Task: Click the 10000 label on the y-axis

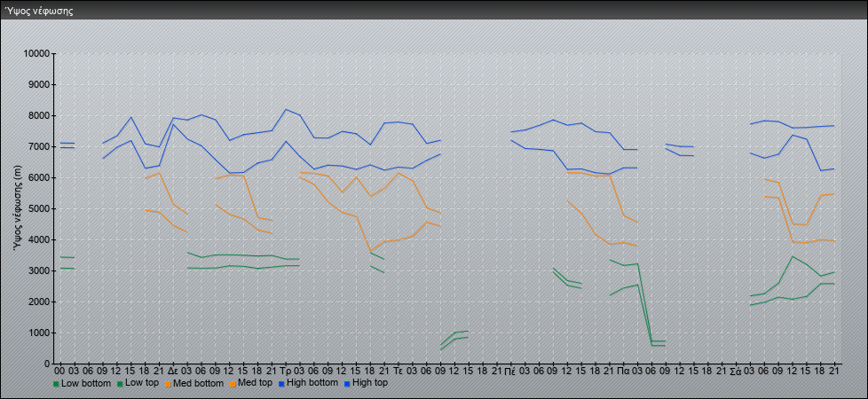Action: (38, 54)
